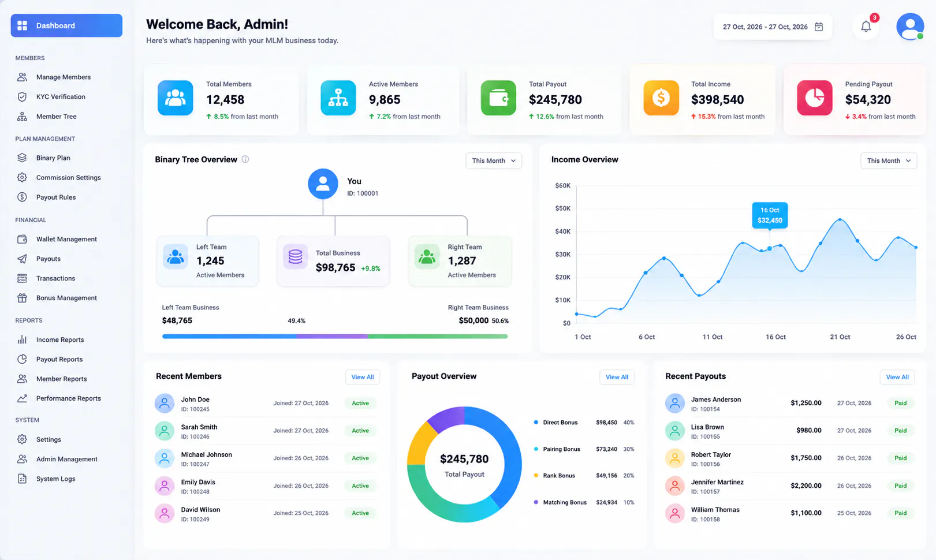Open the 27 Oct, 2026 date range picker
936x560 pixels.
[x=773, y=27]
